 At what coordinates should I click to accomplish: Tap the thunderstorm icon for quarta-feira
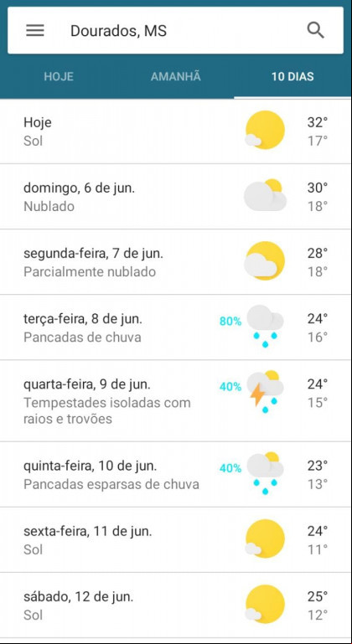tap(265, 392)
